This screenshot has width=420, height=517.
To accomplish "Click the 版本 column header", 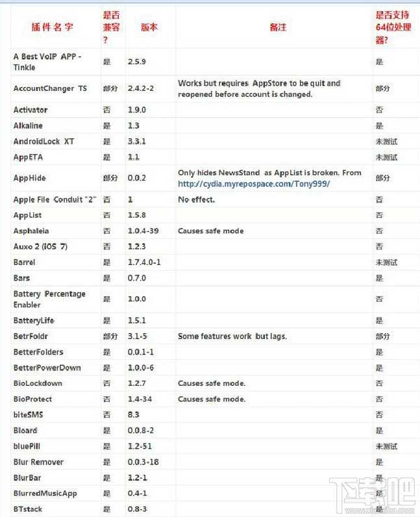I will tap(149, 27).
